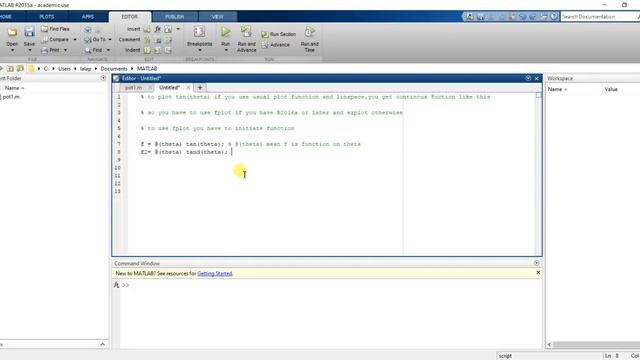Click the smart indent icon next to Indent

[147, 50]
